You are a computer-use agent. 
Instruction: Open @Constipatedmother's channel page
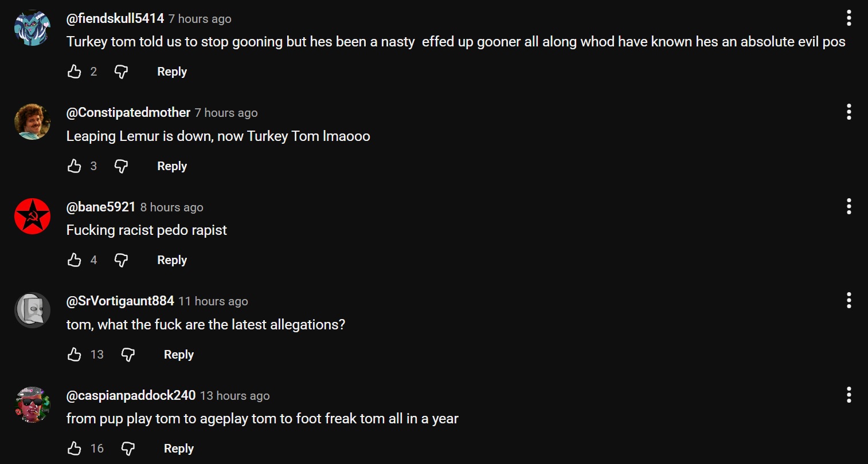tap(128, 112)
